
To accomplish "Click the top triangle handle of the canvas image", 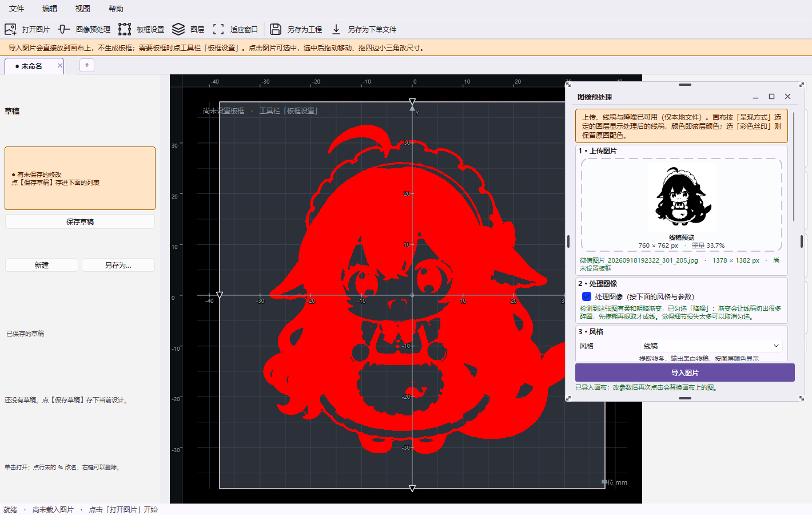I will (x=412, y=102).
